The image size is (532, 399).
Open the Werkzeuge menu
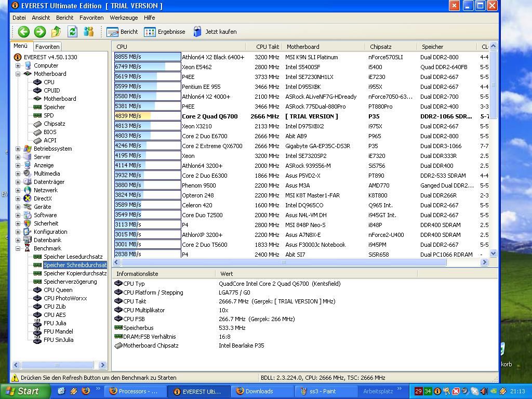tap(124, 18)
